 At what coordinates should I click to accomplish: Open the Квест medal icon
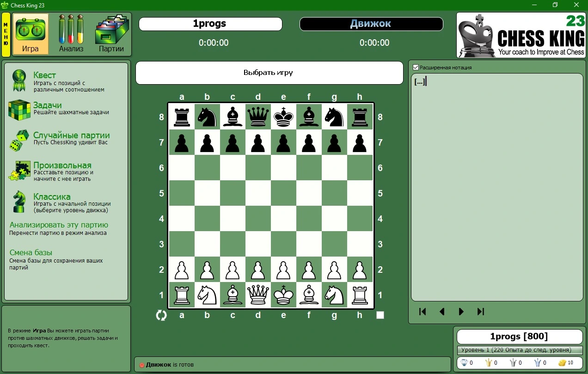pos(19,81)
